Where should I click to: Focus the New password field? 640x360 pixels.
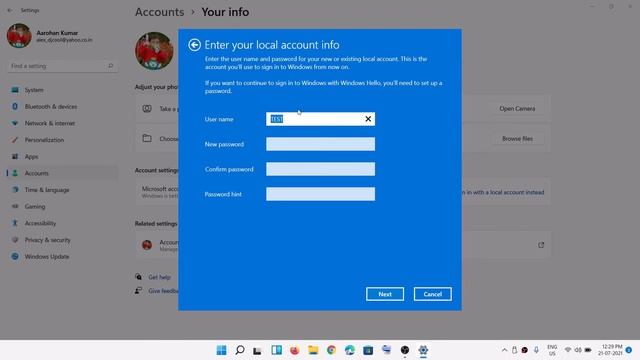320,144
